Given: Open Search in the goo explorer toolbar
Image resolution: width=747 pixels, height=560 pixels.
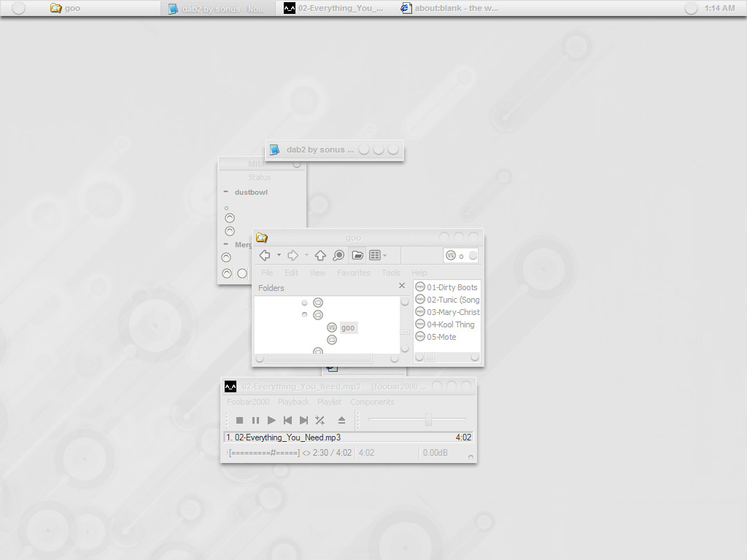Looking at the screenshot, I should click(x=338, y=255).
